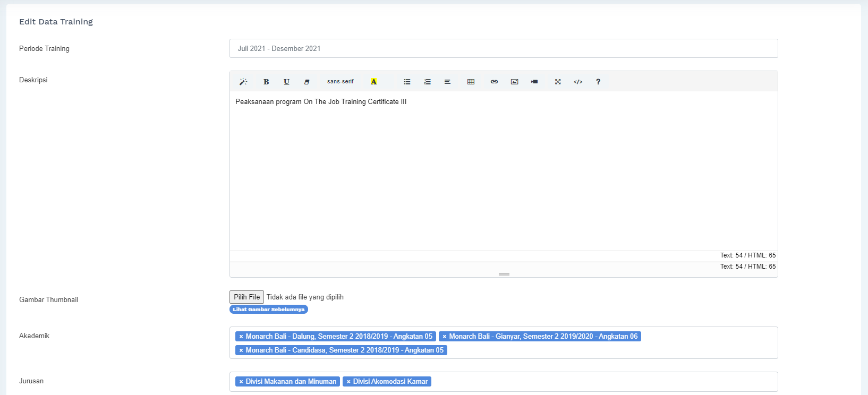The height and width of the screenshot is (395, 868).
Task: Open the Lihat Gambar Sebelumnya link
Action: pos(269,310)
